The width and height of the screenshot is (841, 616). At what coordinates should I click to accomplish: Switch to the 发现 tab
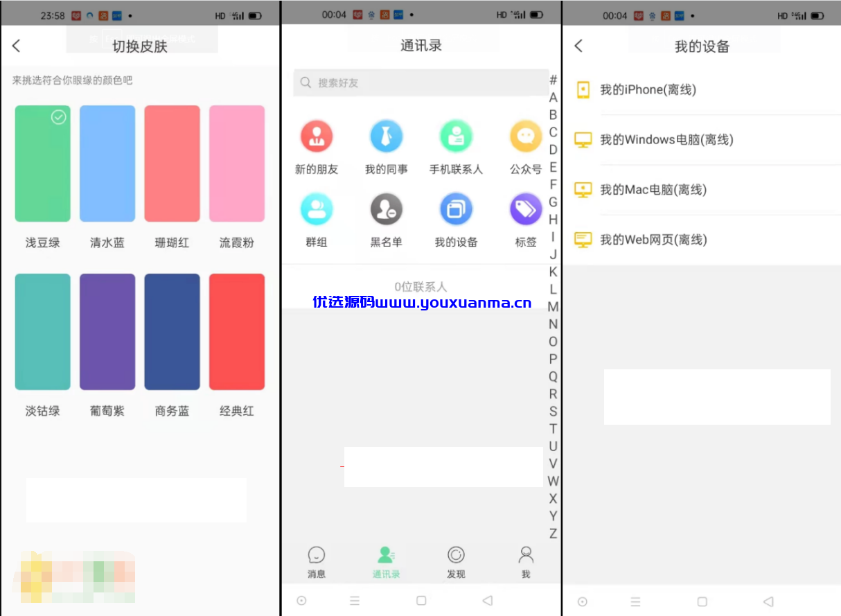456,562
